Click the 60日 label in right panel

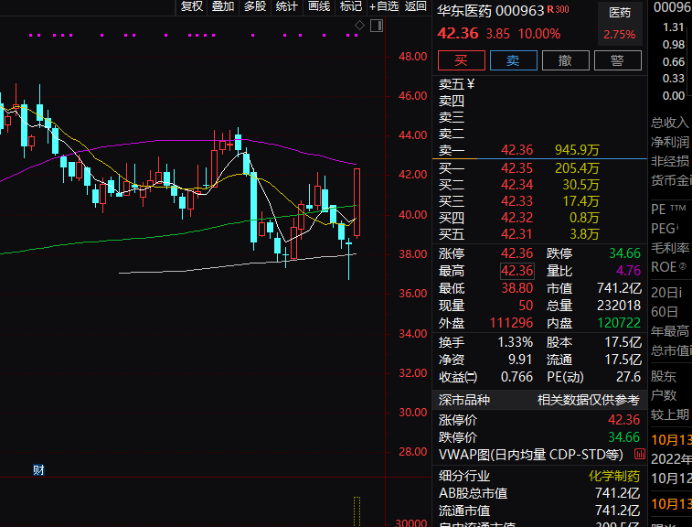tap(664, 312)
